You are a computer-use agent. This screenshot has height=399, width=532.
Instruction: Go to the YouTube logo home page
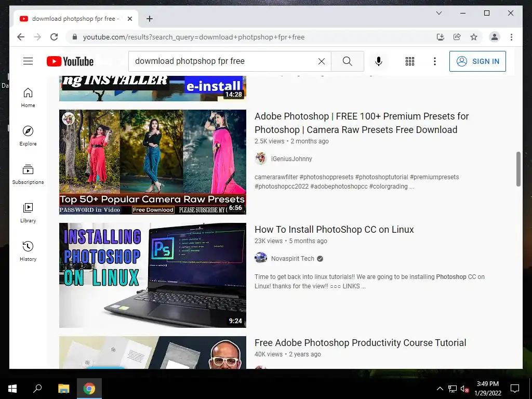click(70, 61)
